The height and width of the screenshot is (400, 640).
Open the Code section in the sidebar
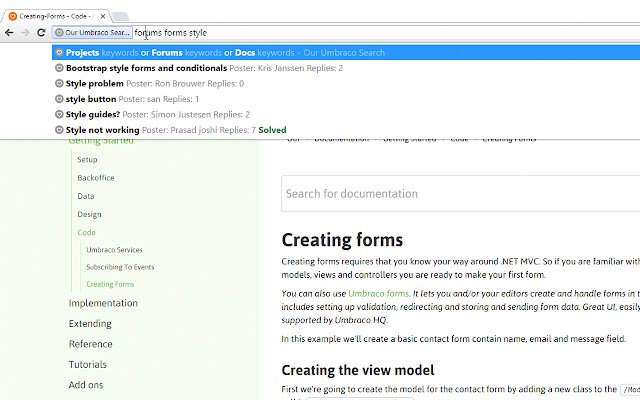pos(86,233)
